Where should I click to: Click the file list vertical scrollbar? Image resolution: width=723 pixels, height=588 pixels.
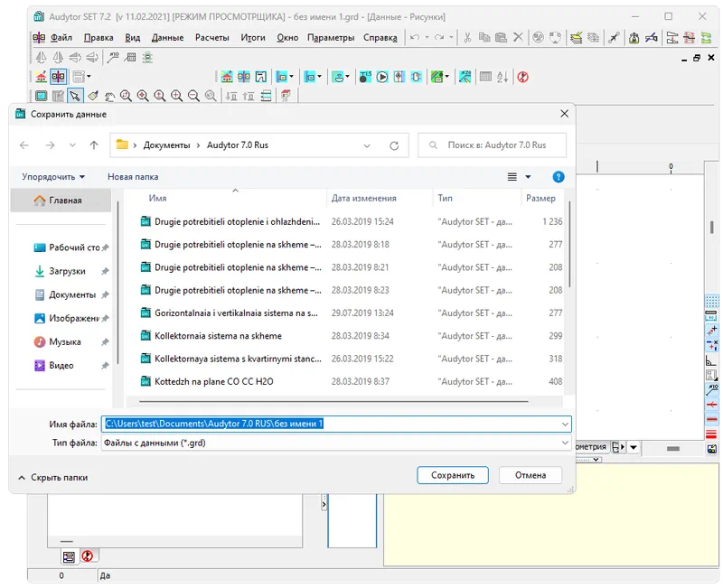[x=570, y=244]
